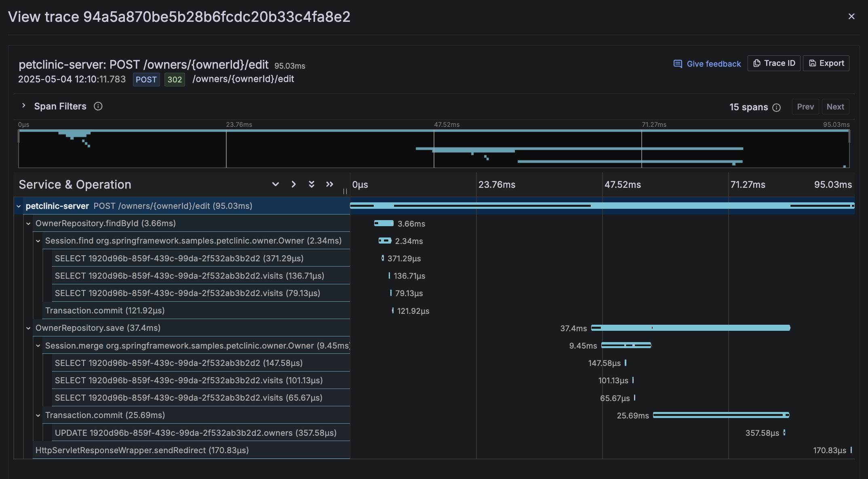Go to Prev span match
868x479 pixels.
click(x=805, y=107)
